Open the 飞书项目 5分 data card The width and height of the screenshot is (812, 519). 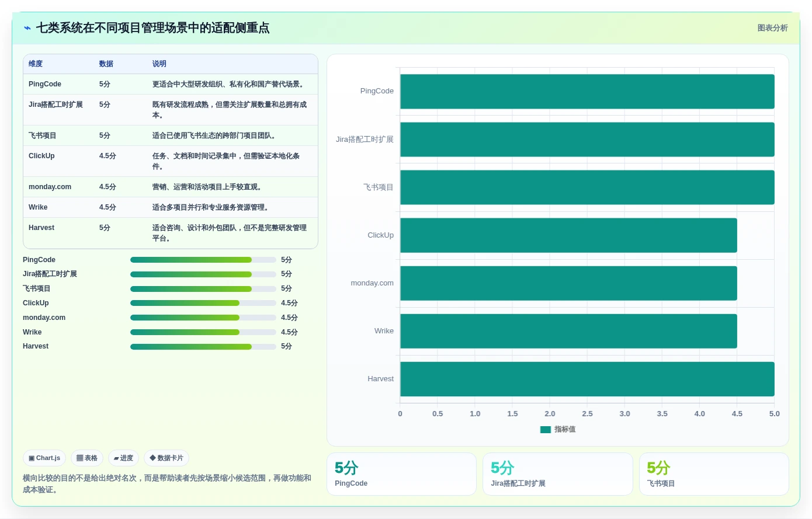tap(714, 474)
